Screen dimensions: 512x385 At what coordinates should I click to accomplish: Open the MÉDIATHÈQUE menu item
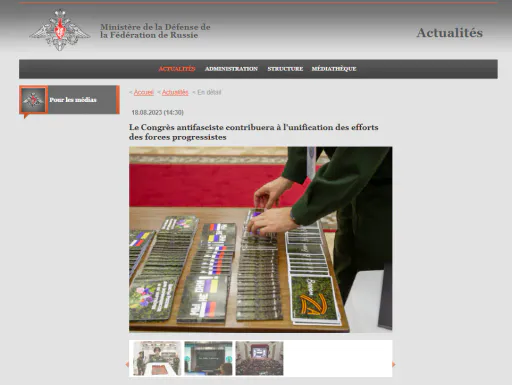[x=334, y=69]
